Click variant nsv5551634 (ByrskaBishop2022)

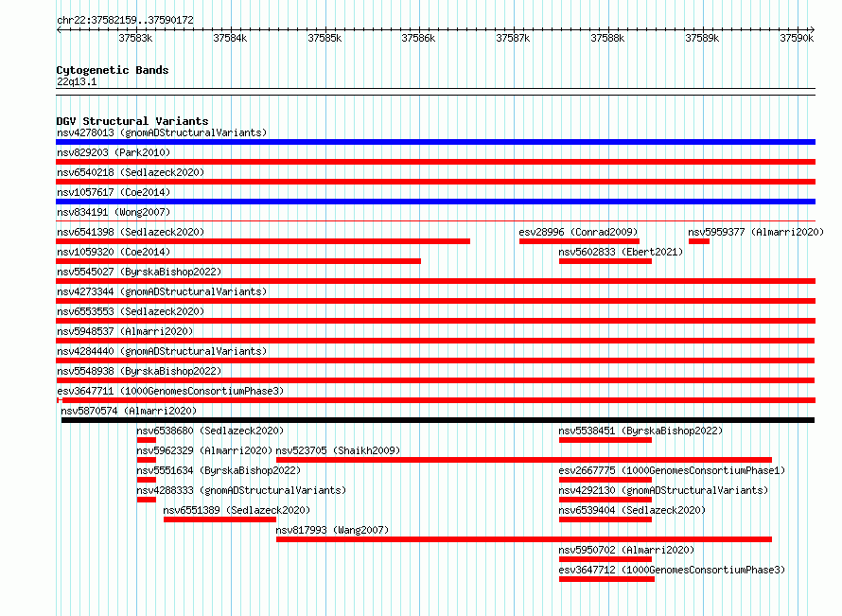[x=219, y=470]
